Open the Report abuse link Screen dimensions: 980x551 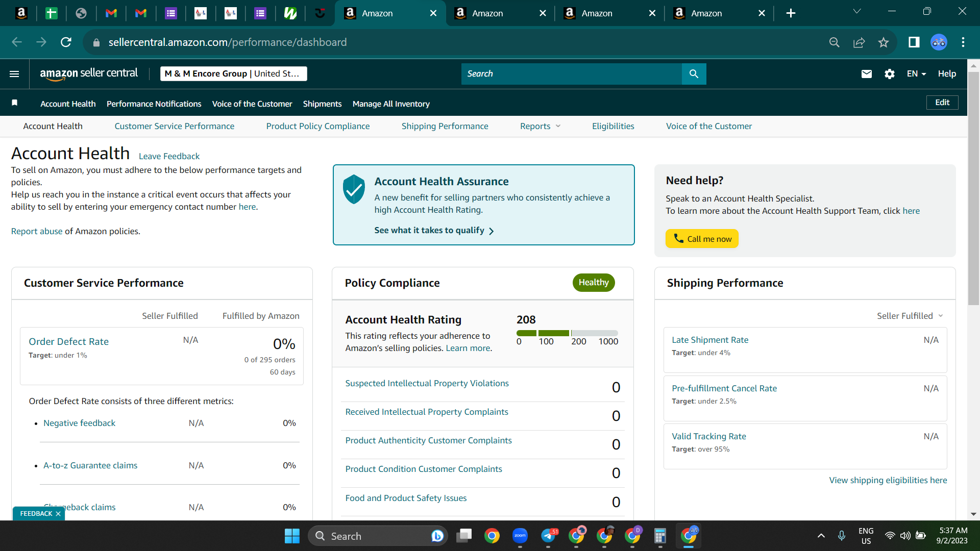pyautogui.click(x=37, y=231)
